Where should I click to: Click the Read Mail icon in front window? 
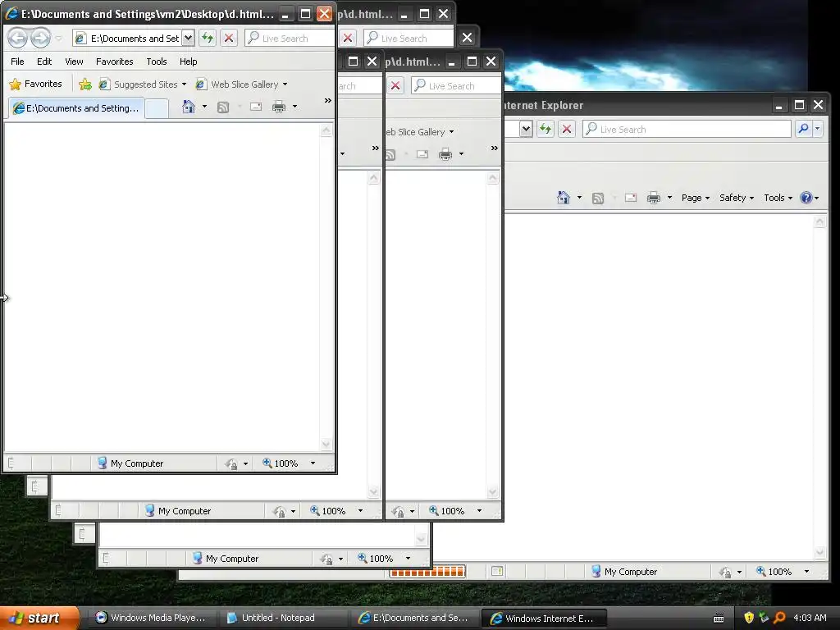(256, 107)
